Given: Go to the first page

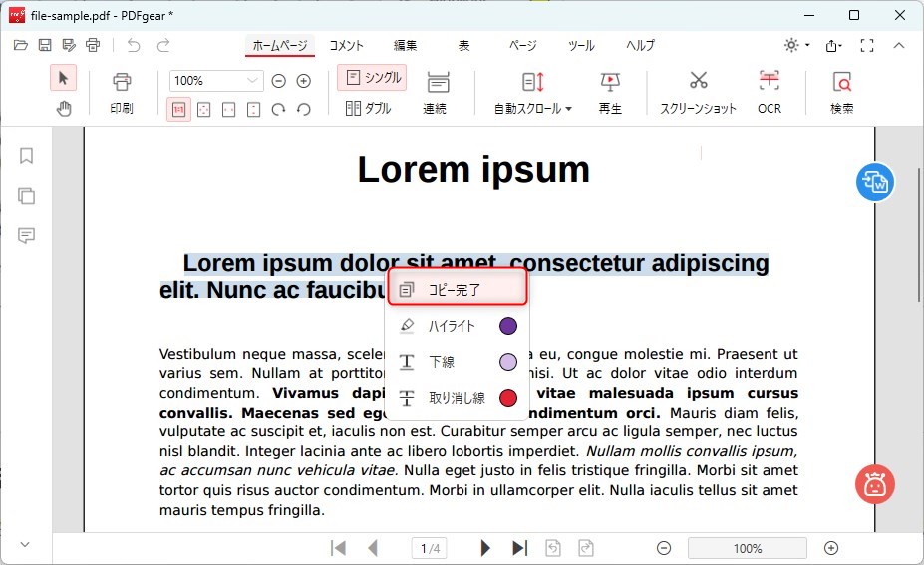Looking at the screenshot, I should tap(338, 548).
